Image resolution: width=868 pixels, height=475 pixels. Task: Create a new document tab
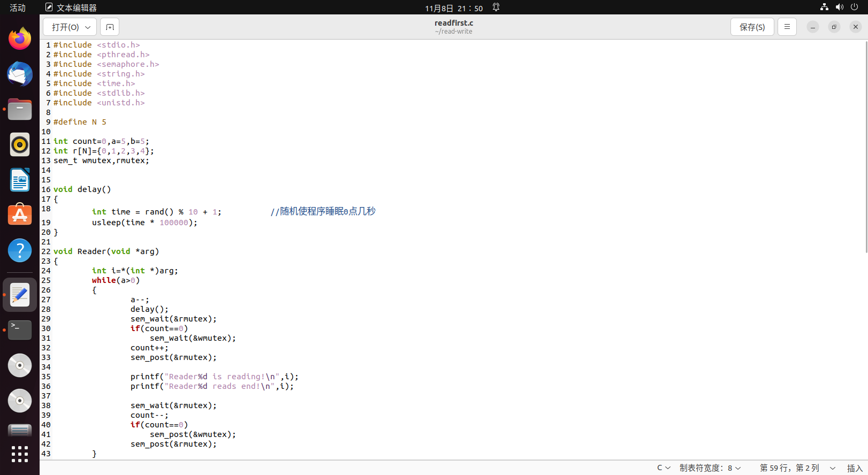point(110,27)
